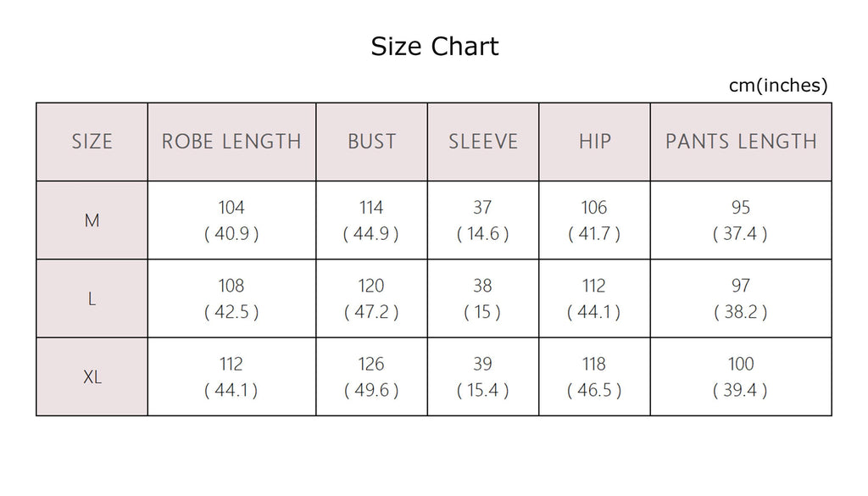Select pants length 97 for size L
Screen dimensions: 868x496
pos(741,299)
